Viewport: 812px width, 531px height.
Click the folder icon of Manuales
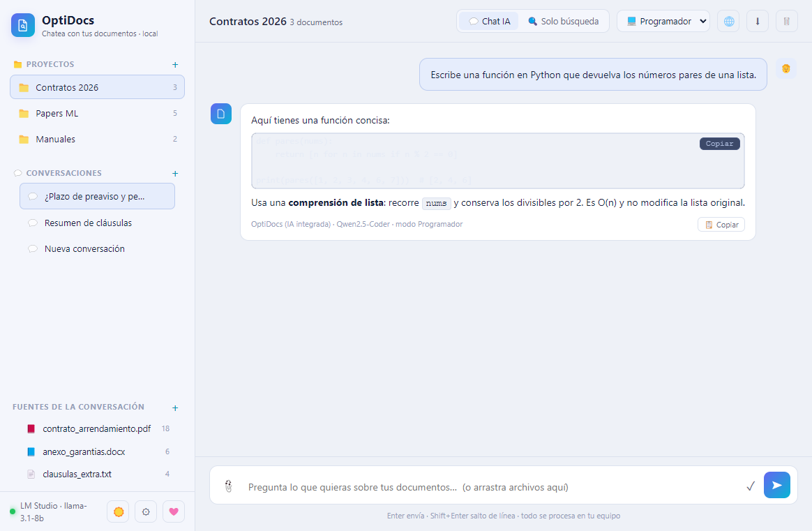click(x=24, y=140)
